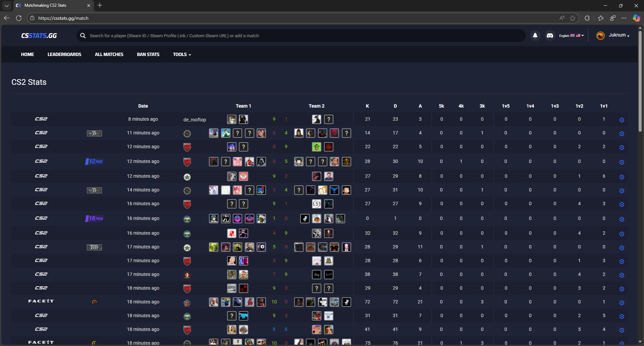Add this page to favorites star

coord(573,18)
